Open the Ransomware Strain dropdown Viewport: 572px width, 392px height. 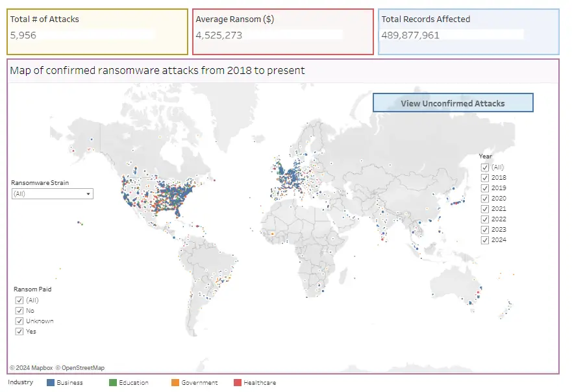click(88, 193)
